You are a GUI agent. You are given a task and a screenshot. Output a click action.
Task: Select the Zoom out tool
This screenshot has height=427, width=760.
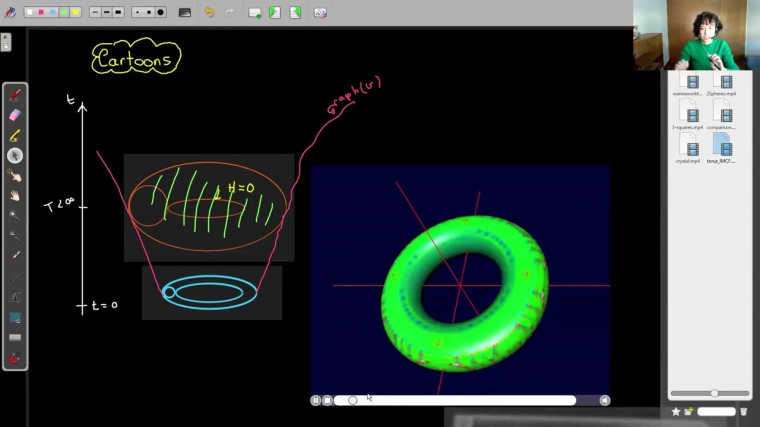[15, 236]
